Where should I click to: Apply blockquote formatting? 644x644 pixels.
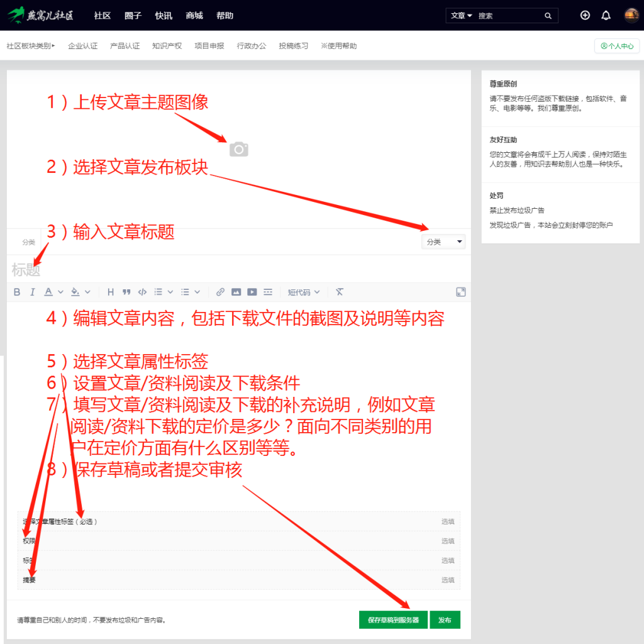click(x=126, y=292)
